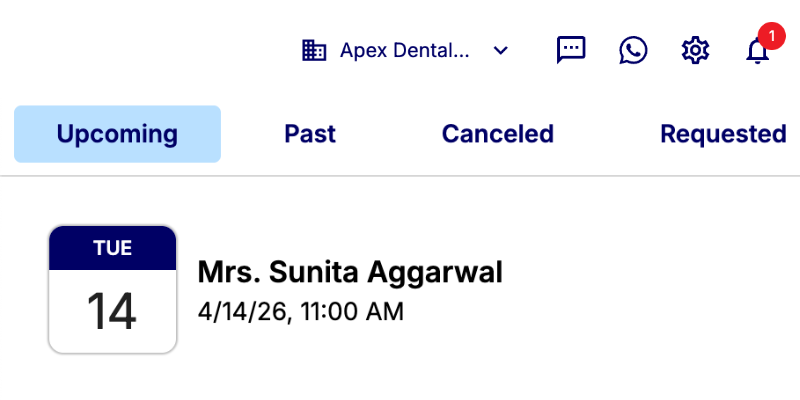This screenshot has height=400, width=800.
Task: Click the divider line below the tabs
Action: (400, 176)
